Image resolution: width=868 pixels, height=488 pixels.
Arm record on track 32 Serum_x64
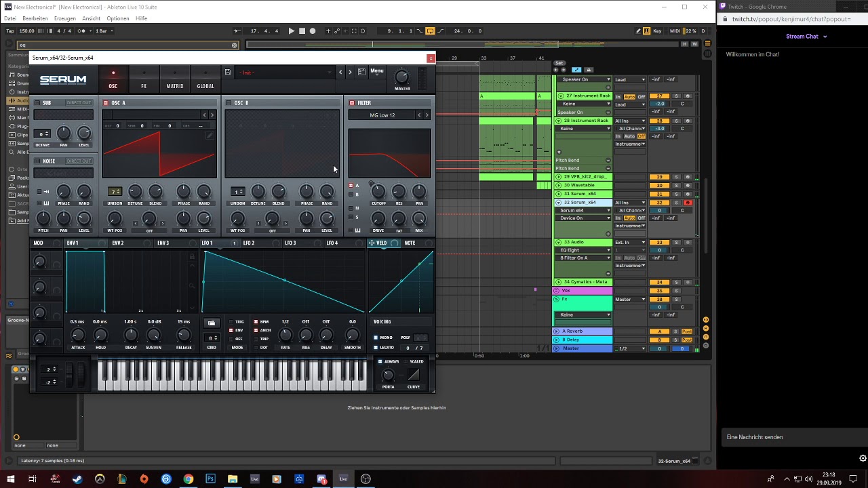click(x=688, y=203)
